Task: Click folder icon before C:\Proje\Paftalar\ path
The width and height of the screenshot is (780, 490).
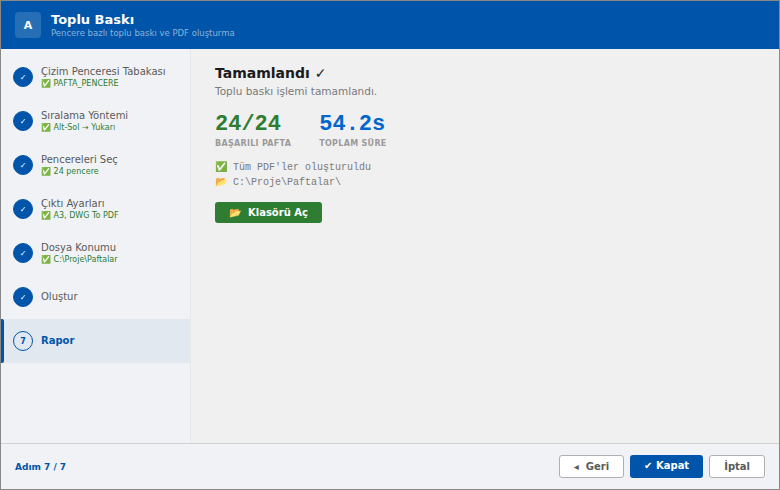Action: point(221,182)
